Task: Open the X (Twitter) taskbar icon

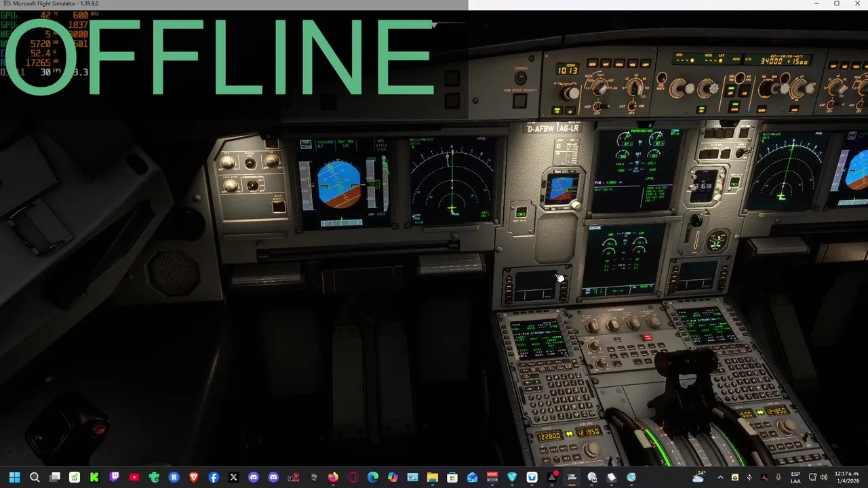Action: [233, 477]
